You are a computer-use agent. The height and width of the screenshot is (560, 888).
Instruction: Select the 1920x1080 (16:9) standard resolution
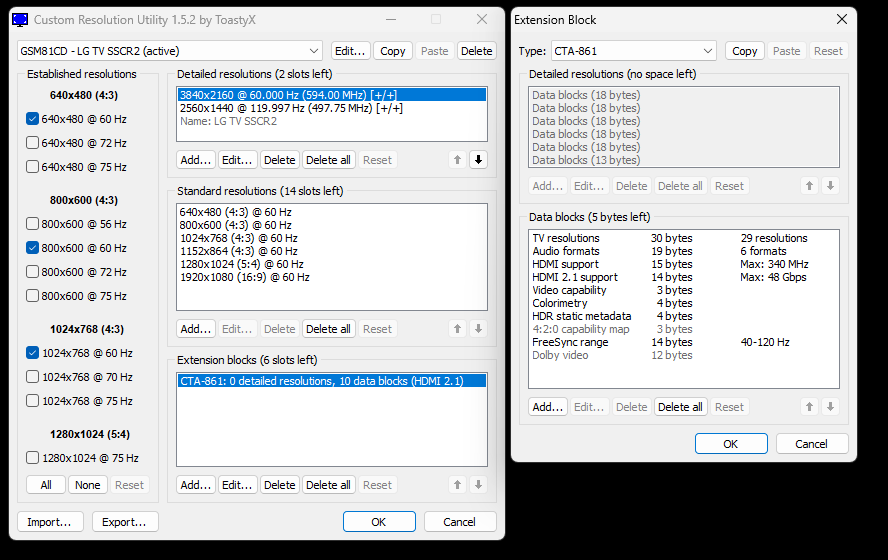[x=244, y=277]
